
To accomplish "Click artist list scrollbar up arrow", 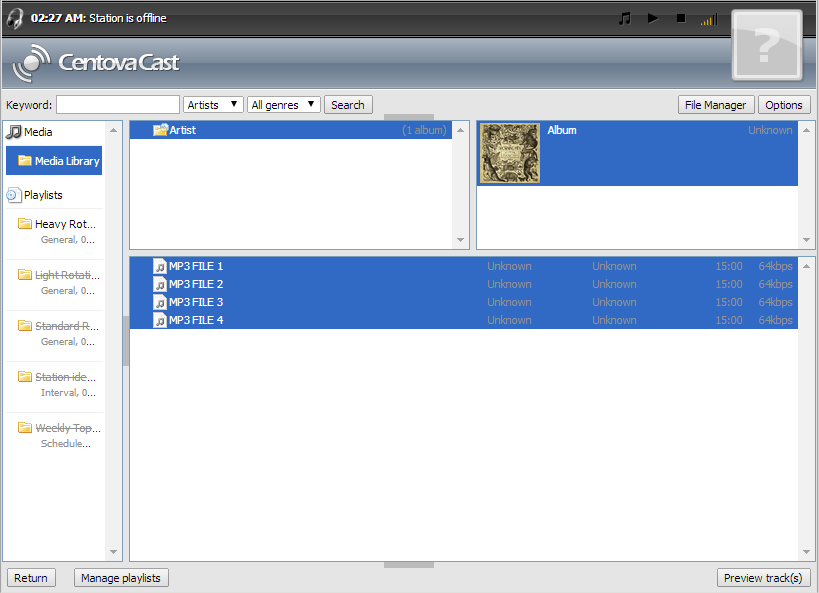I will click(460, 130).
